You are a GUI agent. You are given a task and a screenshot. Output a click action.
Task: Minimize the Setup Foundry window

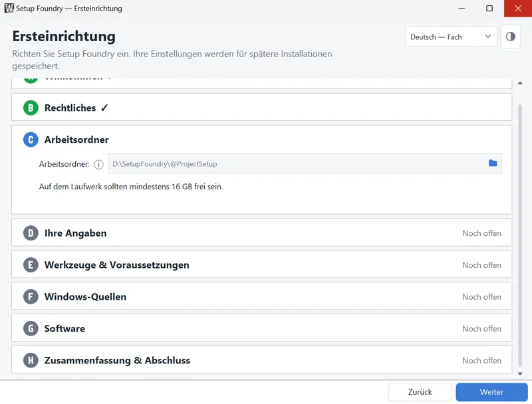[x=462, y=8]
